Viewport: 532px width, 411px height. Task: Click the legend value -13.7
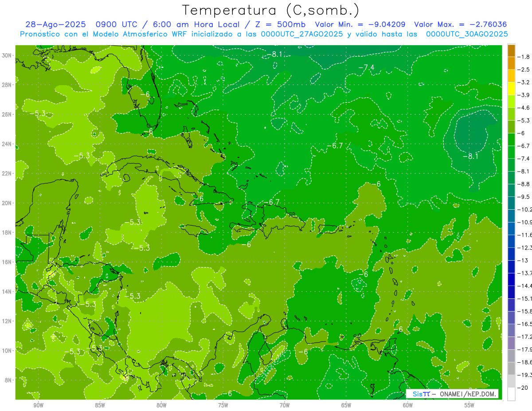pyautogui.click(x=524, y=273)
